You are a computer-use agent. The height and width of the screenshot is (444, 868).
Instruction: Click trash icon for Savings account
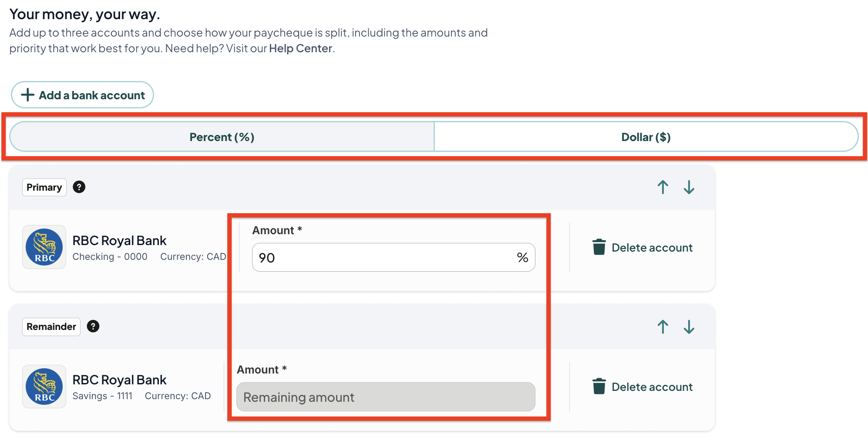click(599, 386)
